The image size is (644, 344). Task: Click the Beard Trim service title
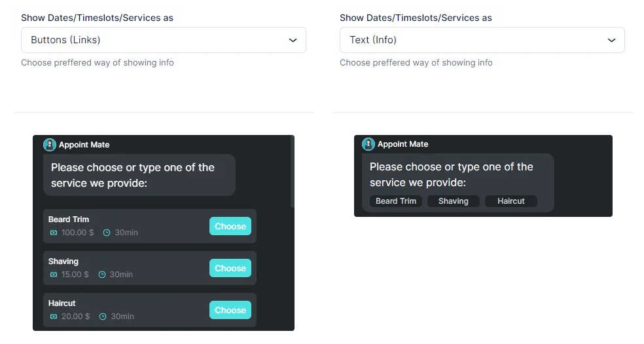pyautogui.click(x=69, y=220)
